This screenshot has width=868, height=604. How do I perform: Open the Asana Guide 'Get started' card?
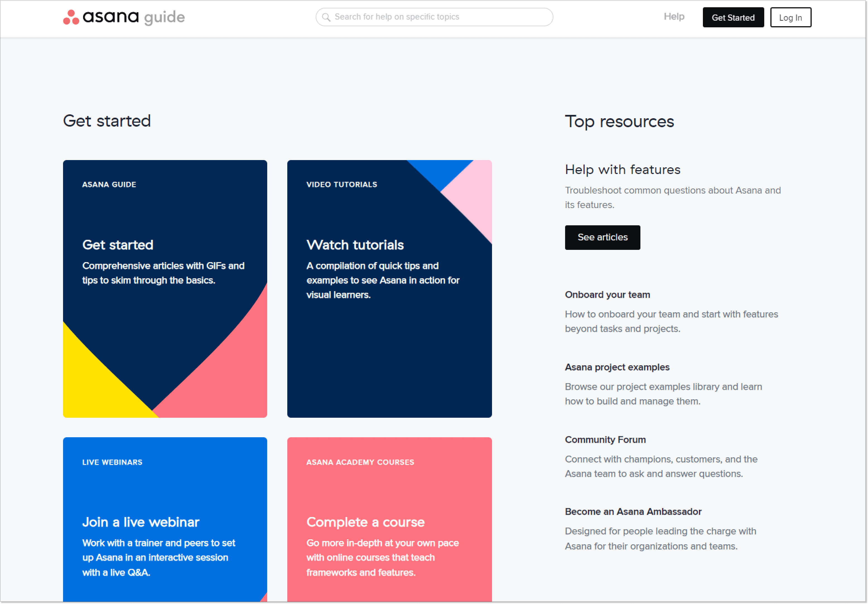165,289
